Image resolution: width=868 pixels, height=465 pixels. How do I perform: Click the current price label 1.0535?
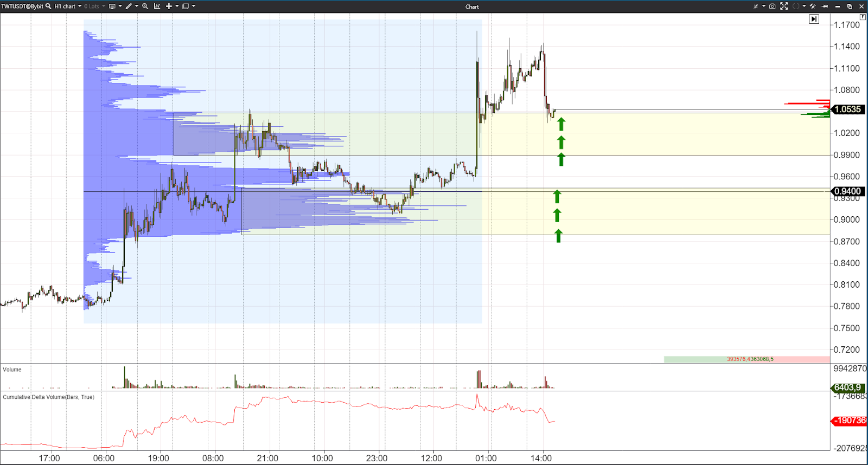[848, 109]
